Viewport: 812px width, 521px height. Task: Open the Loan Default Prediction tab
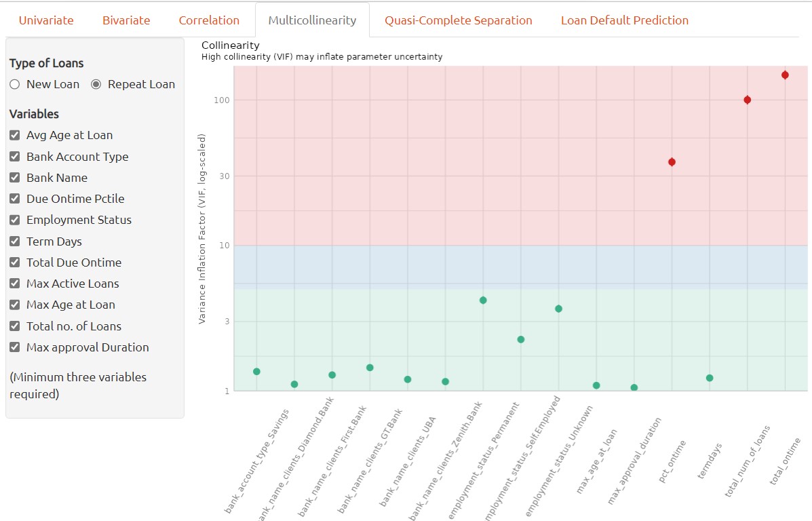[x=624, y=20]
